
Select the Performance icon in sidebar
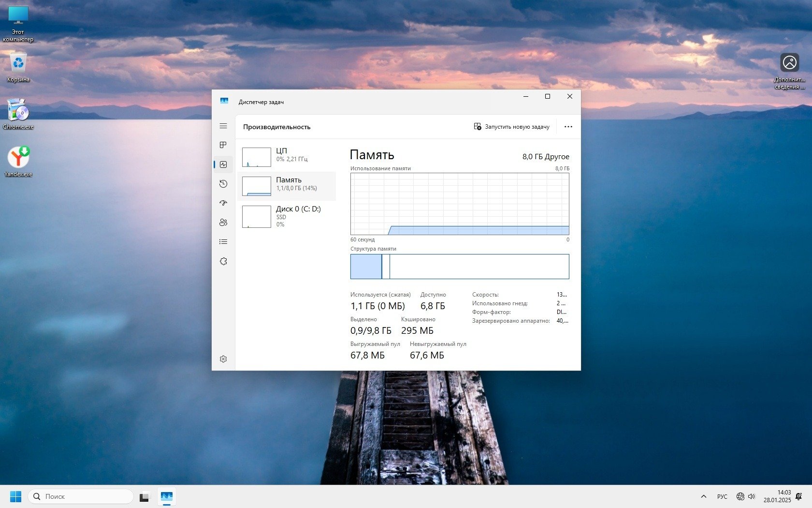tap(223, 164)
